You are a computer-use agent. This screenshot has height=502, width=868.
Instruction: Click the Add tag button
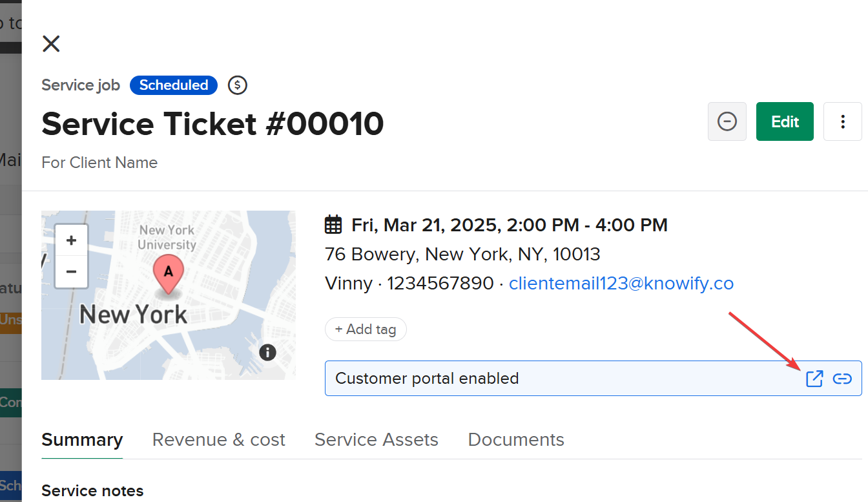tap(366, 329)
